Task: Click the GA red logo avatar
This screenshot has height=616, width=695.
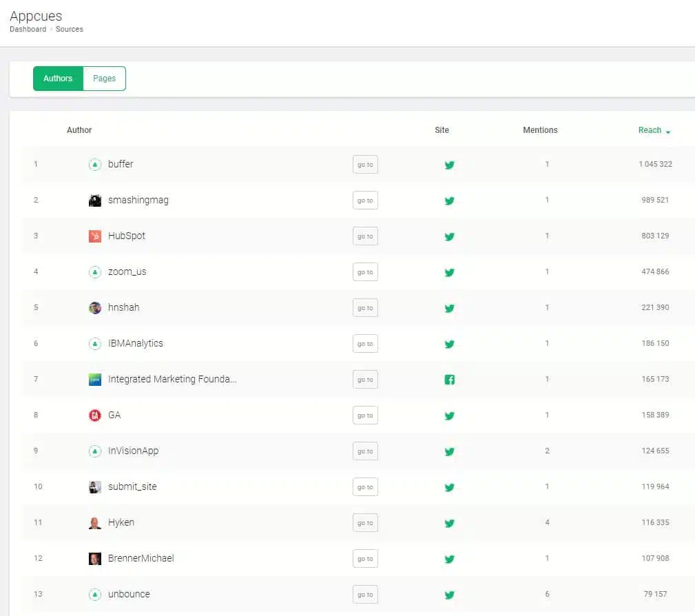Action: pyautogui.click(x=95, y=415)
